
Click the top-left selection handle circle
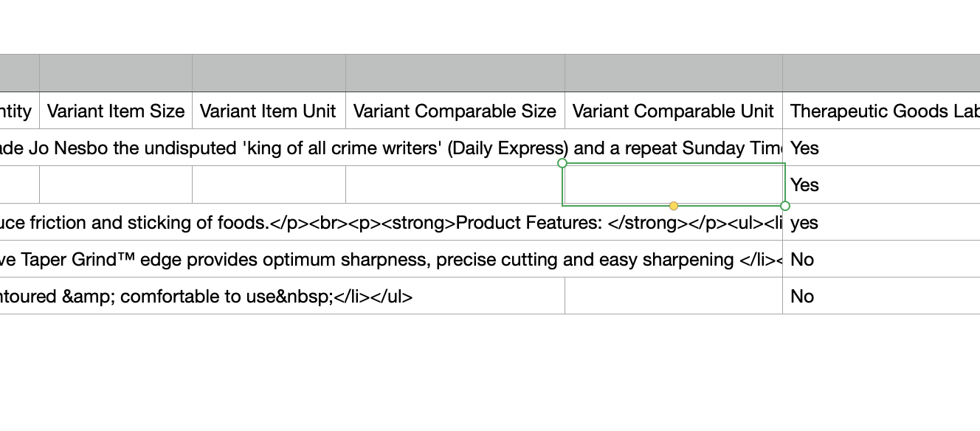(x=562, y=162)
